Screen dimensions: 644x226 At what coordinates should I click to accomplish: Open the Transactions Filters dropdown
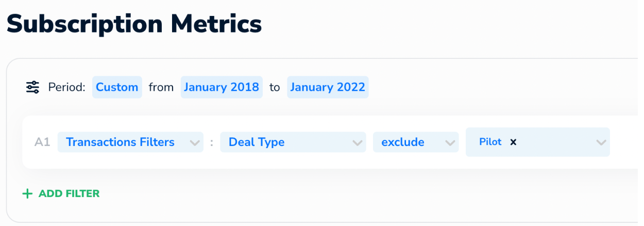[x=130, y=142]
